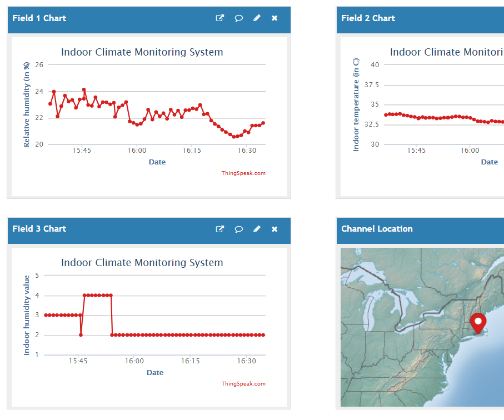
Task: Click the Indoor temperature axis label
Action: [x=356, y=104]
